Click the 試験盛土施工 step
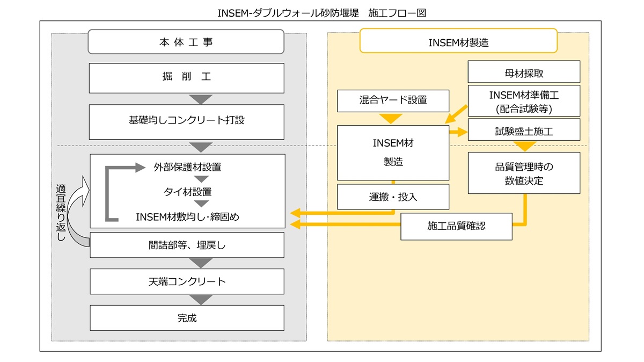 click(524, 130)
